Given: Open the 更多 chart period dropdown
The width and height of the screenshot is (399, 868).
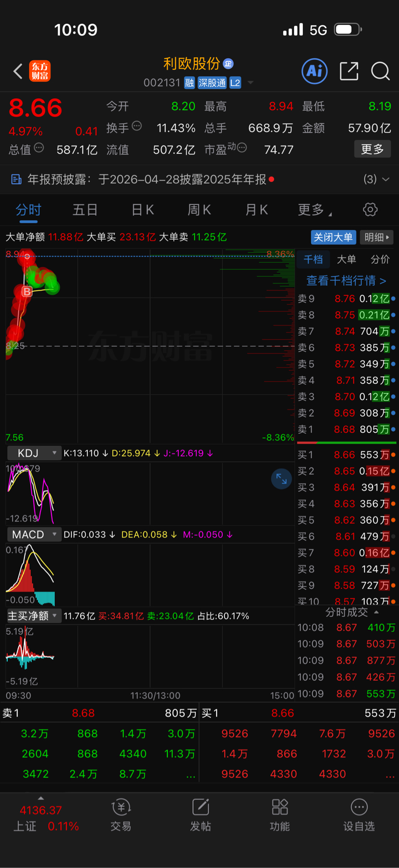Looking at the screenshot, I should [x=314, y=210].
